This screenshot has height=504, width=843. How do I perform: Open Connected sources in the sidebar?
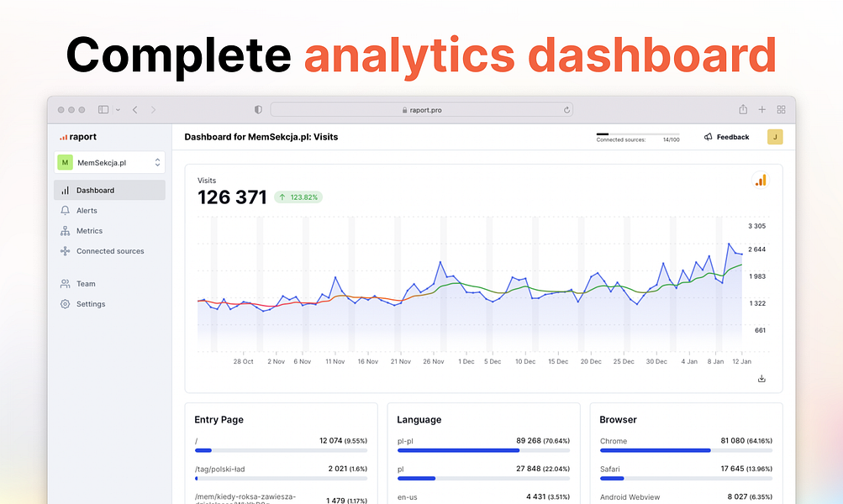(x=109, y=251)
